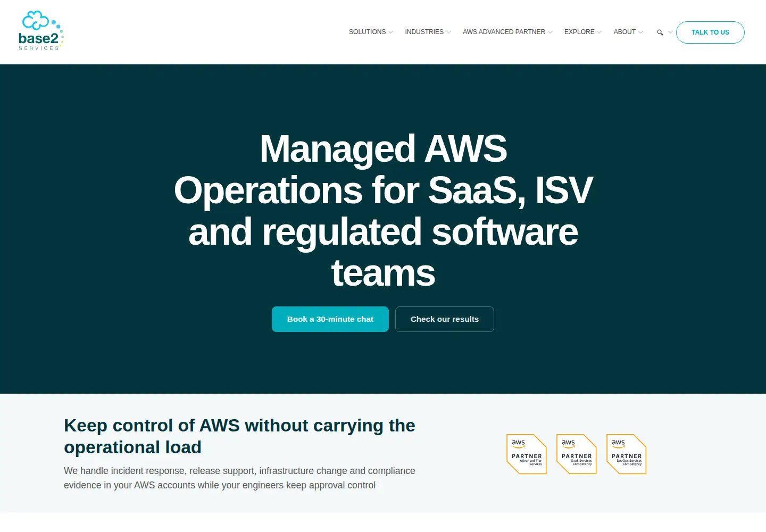Viewport: 766px width, 532px height.
Task: Open the Solutions menu
Action: click(x=367, y=32)
